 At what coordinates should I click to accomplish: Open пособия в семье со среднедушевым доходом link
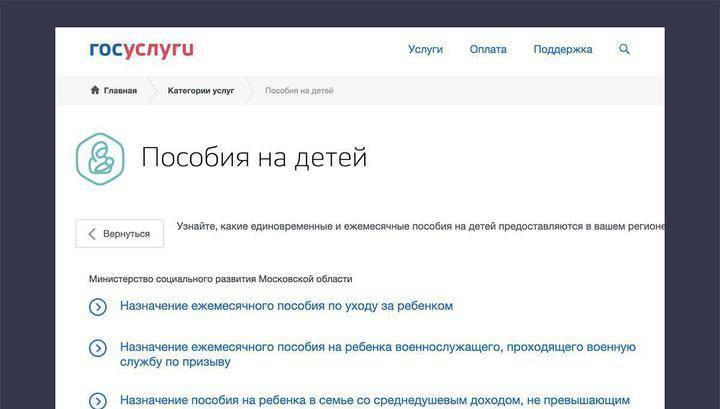click(374, 400)
